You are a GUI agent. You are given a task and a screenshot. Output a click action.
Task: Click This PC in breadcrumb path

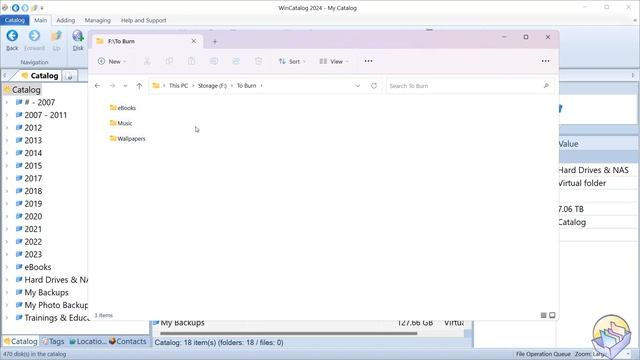(178, 86)
